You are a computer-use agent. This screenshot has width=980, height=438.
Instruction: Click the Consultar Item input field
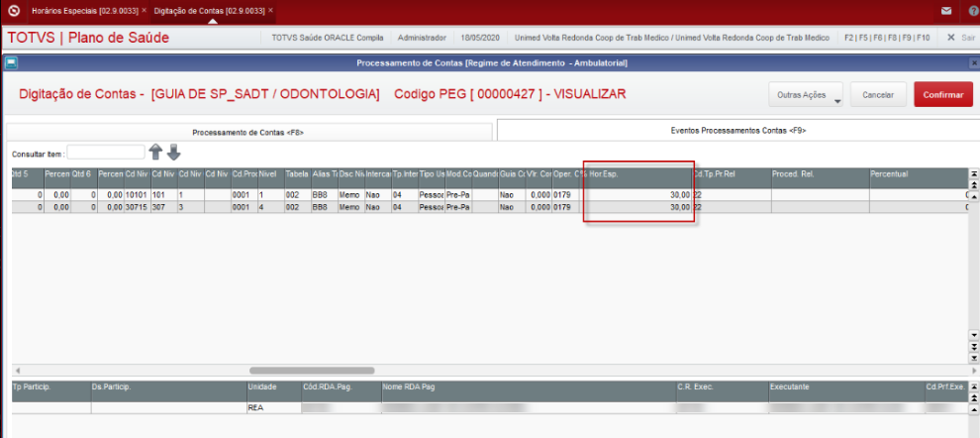(x=106, y=152)
